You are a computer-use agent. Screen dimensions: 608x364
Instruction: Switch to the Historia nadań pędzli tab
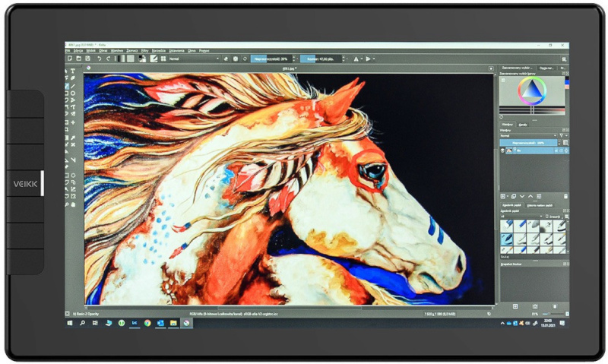click(x=540, y=205)
